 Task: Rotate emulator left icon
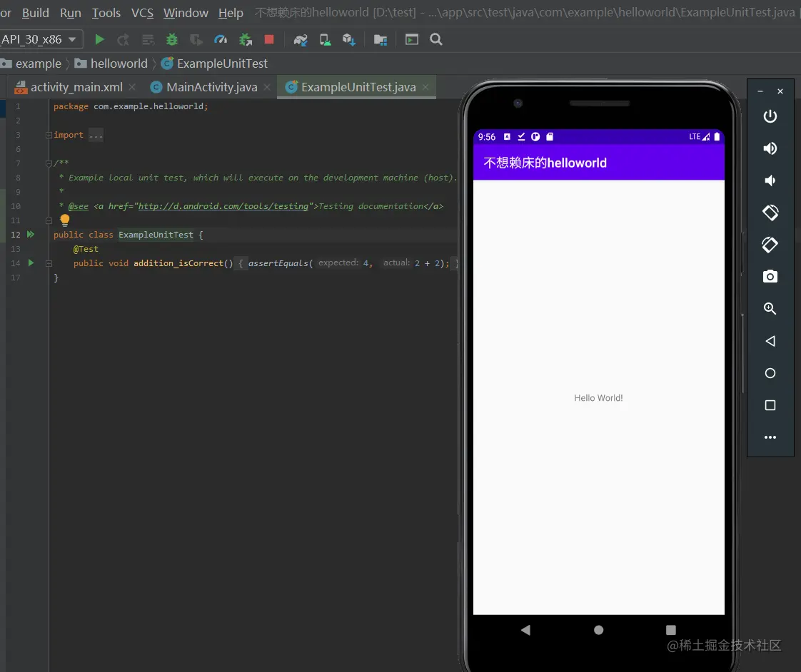point(770,213)
